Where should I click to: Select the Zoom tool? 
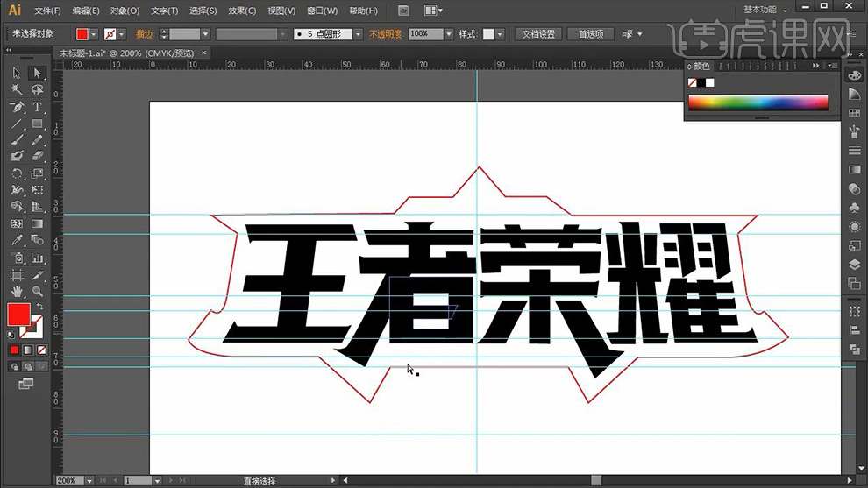37,291
